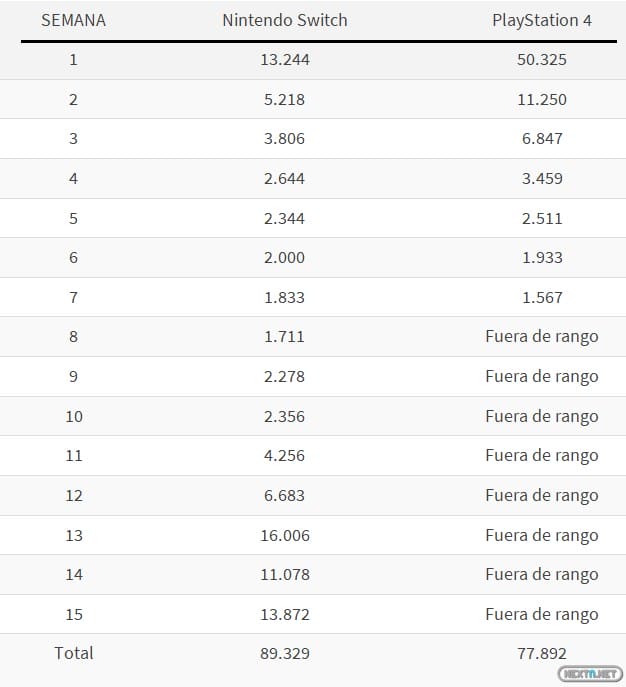Select the 1.567 PlayStation 4 cell

click(542, 298)
